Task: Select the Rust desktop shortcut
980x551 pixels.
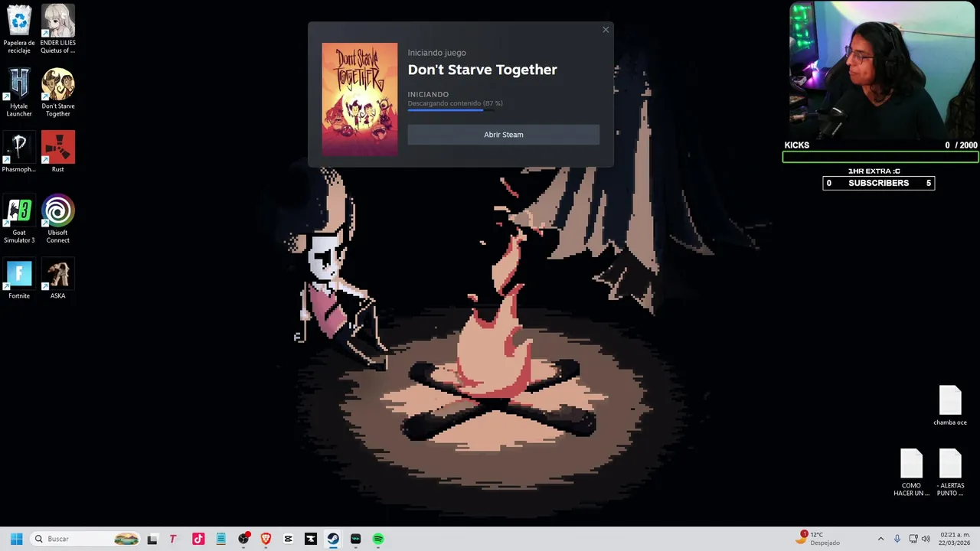Action: [58, 152]
